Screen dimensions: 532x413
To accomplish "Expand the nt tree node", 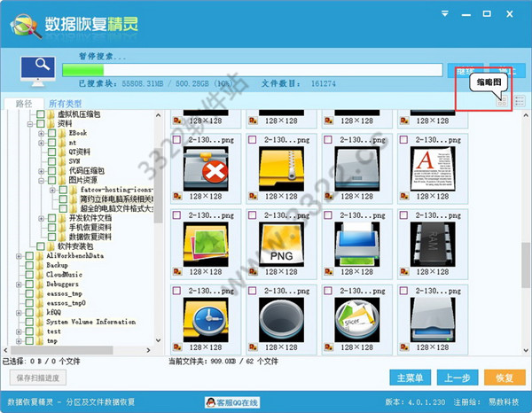I will (41, 143).
